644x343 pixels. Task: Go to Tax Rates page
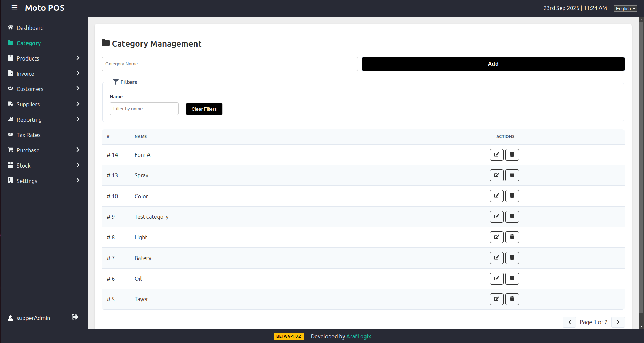(29, 135)
